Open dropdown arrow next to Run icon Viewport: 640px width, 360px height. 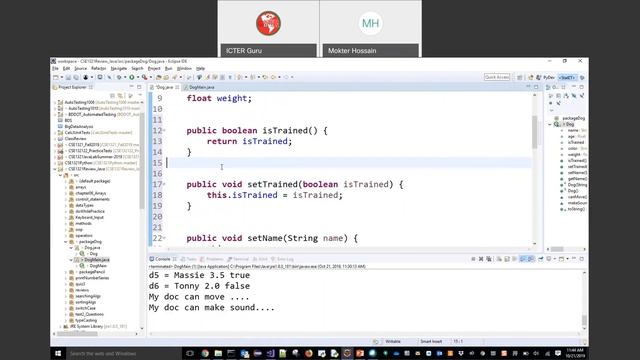point(137,77)
